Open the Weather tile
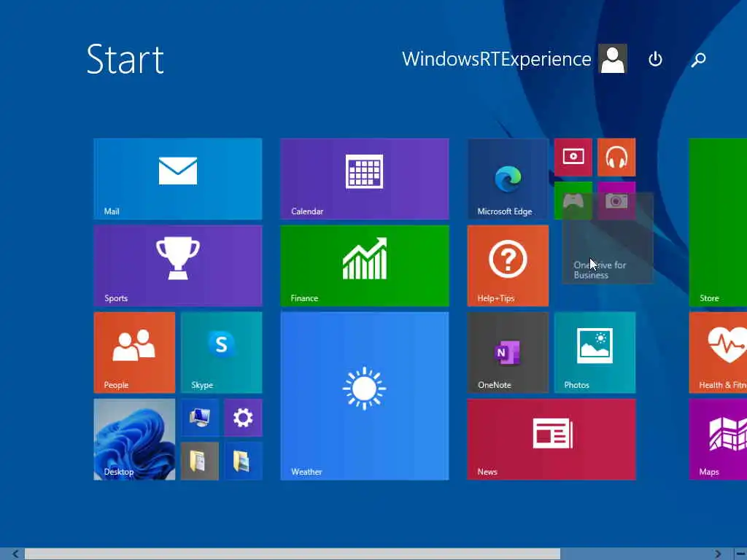This screenshot has height=560, width=747. pyautogui.click(x=365, y=396)
